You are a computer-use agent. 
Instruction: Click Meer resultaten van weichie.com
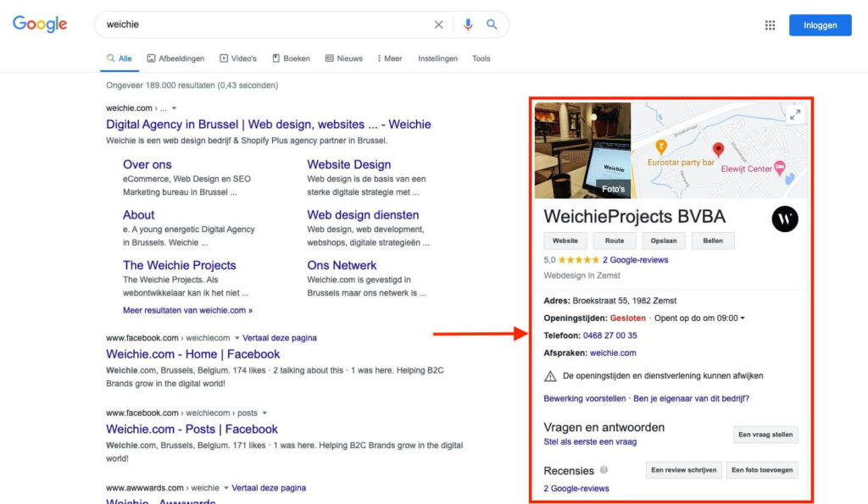(187, 310)
